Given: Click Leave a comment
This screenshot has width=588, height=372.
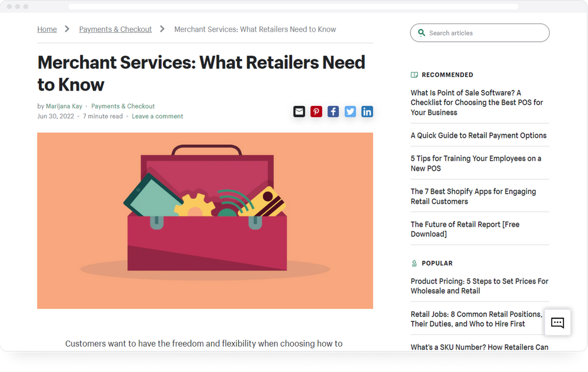Looking at the screenshot, I should 158,117.
